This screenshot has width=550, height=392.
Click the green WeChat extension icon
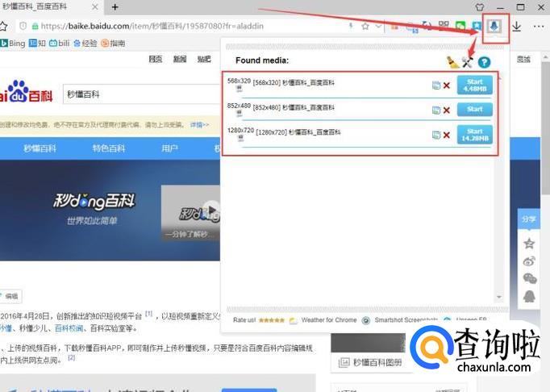[x=460, y=26]
